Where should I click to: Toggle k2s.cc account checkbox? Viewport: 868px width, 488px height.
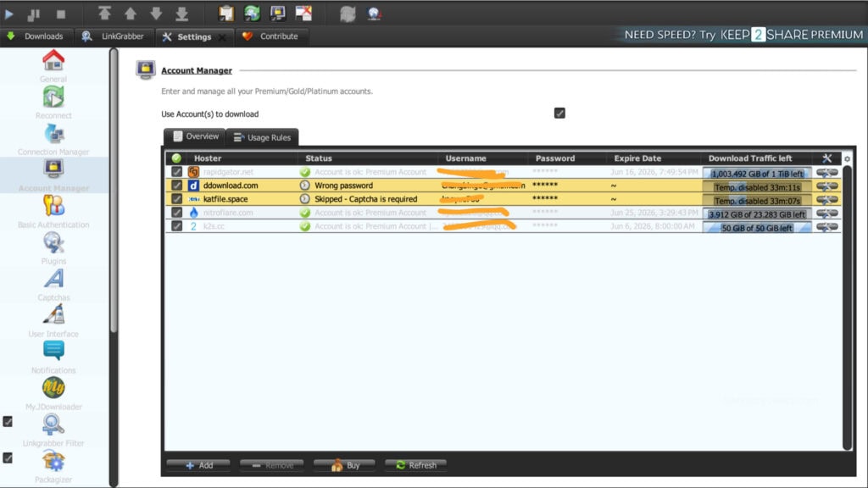176,225
